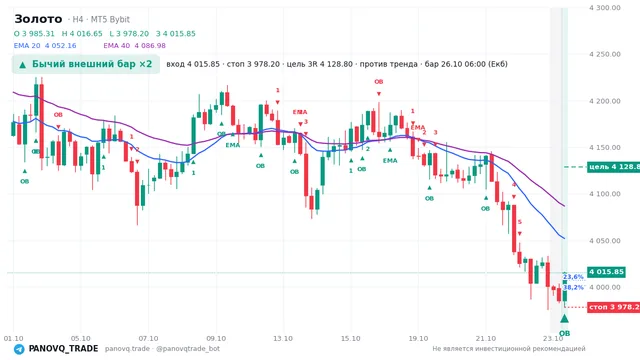Select the 23,6% Fibonacci level label
Image resolution: width=640 pixels, height=360 pixels.
point(573,277)
